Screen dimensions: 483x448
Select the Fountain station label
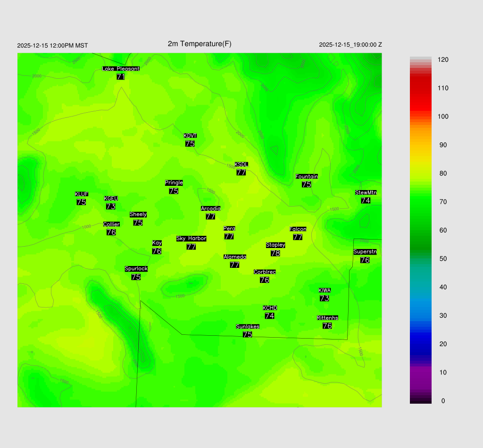307,176
